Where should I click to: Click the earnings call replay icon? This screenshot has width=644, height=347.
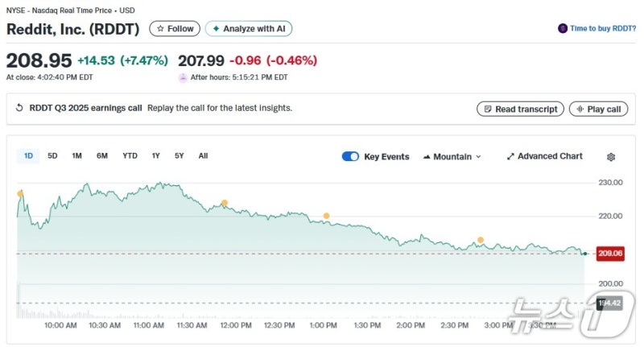point(19,108)
